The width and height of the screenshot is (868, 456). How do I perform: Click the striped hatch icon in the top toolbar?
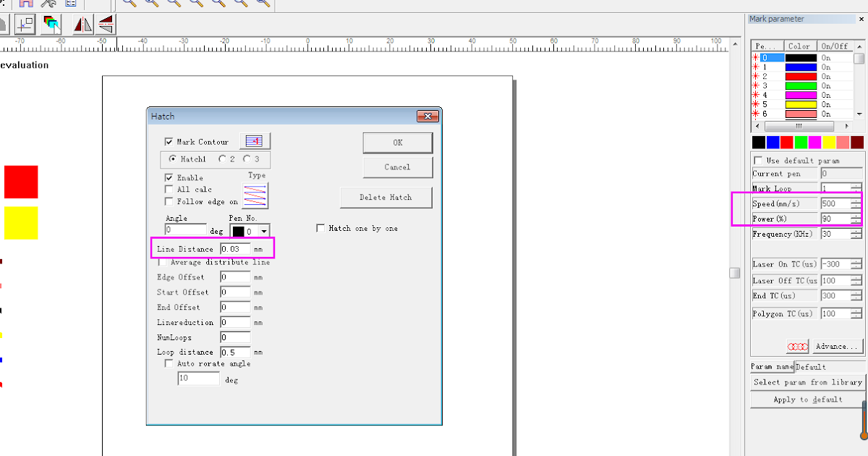pyautogui.click(x=27, y=4)
